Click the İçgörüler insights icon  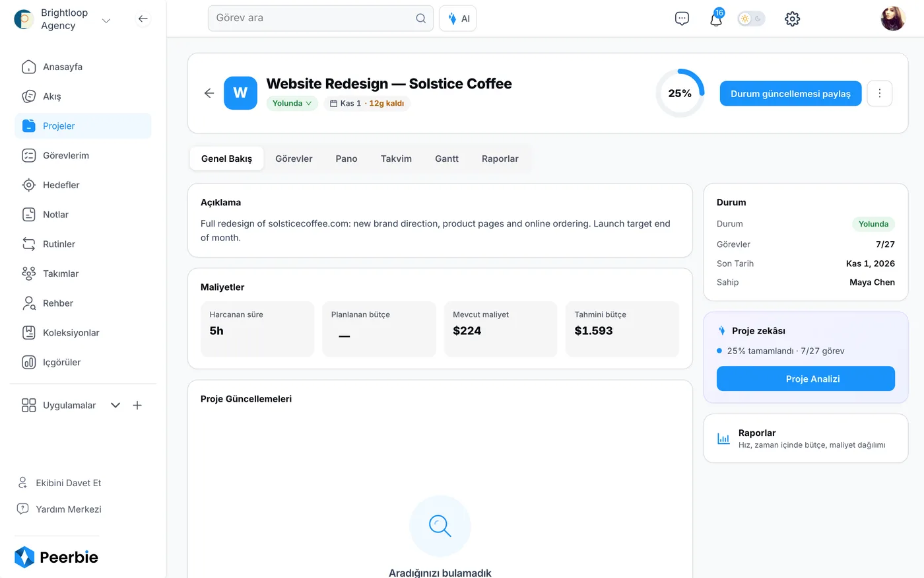(29, 362)
